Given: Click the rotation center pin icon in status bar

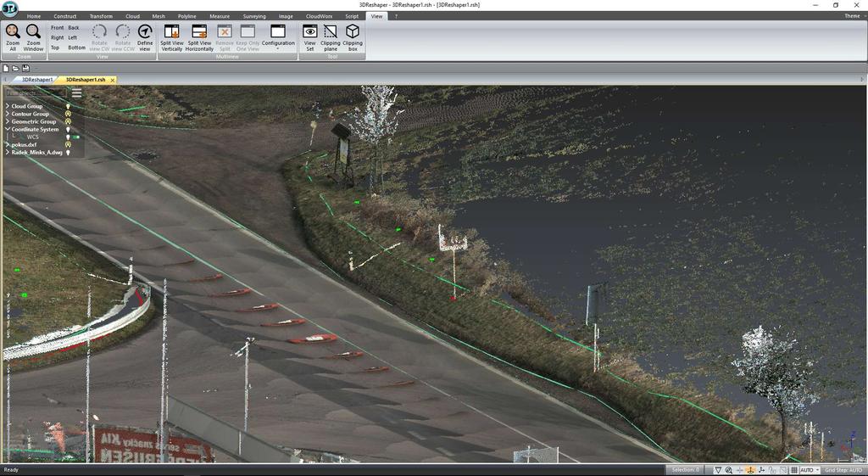Looking at the screenshot, I should [x=751, y=470].
